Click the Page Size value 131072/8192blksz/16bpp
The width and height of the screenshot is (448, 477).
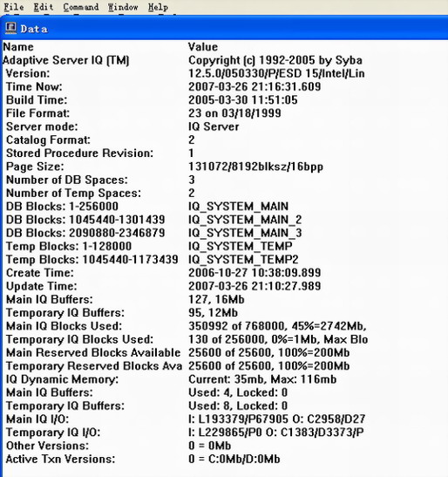click(x=255, y=167)
